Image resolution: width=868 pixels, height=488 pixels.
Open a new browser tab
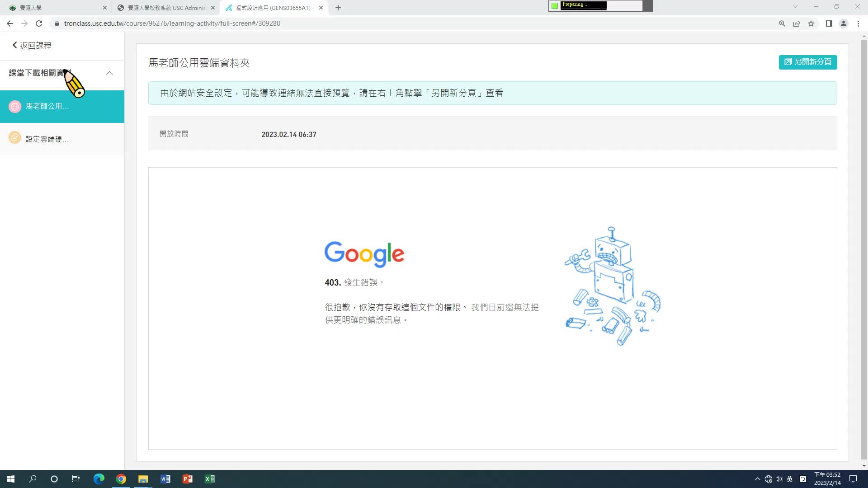(x=338, y=8)
